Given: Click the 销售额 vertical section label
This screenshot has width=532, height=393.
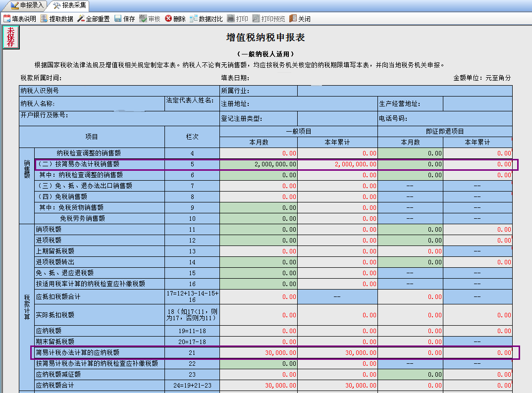Looking at the screenshot, I should click(27, 170).
